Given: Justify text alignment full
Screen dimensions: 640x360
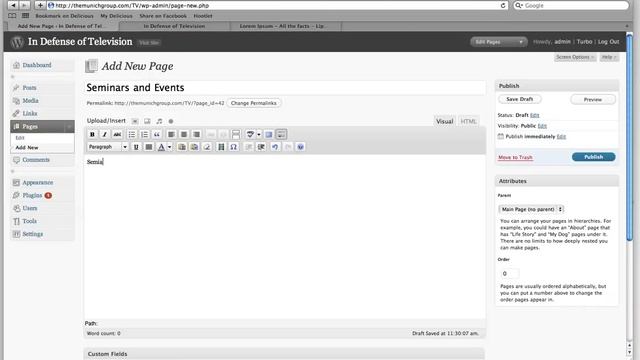Looking at the screenshot, I should click(x=149, y=147).
